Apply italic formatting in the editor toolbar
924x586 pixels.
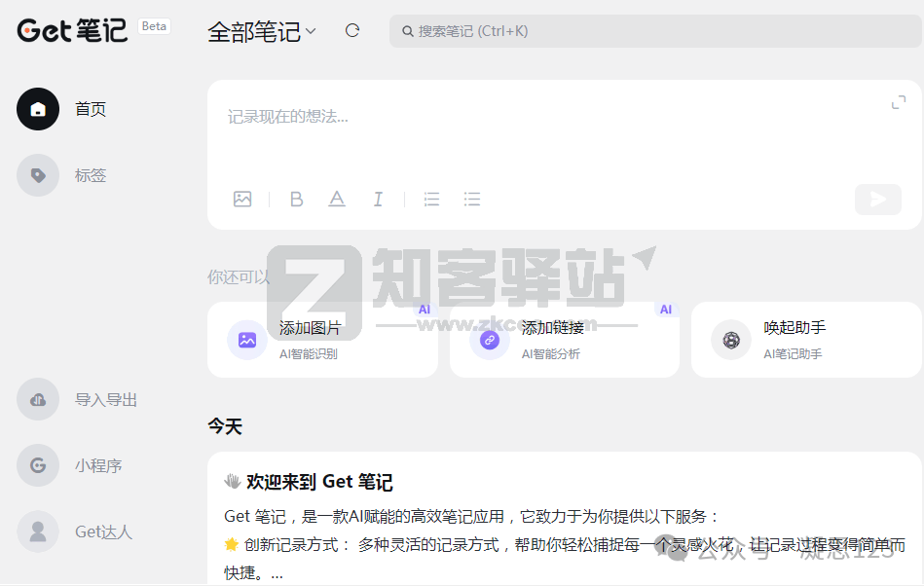[x=378, y=200]
